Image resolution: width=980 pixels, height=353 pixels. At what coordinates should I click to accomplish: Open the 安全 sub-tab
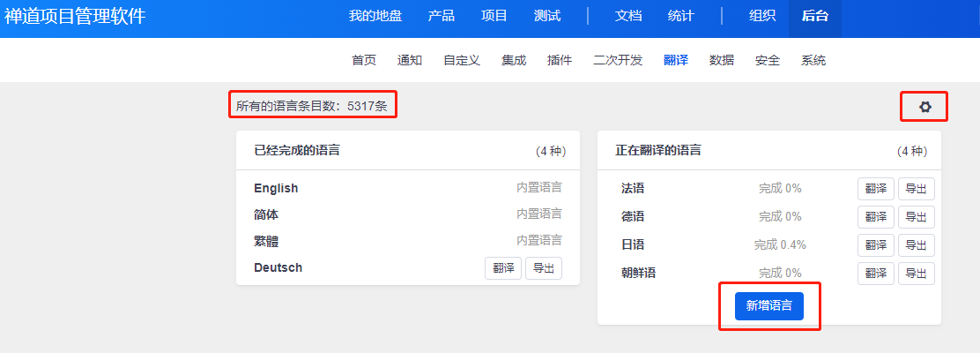768,61
